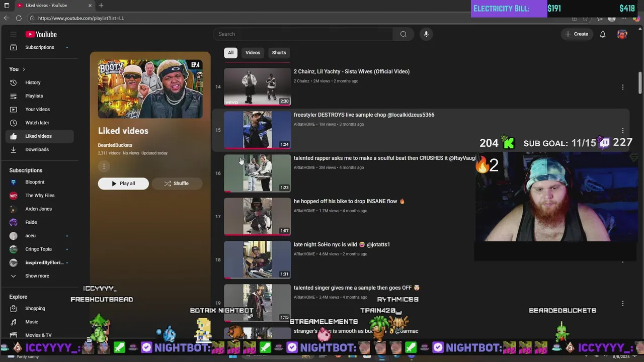Open options menu for Sista Wives video
The height and width of the screenshot is (362, 644).
click(622, 87)
